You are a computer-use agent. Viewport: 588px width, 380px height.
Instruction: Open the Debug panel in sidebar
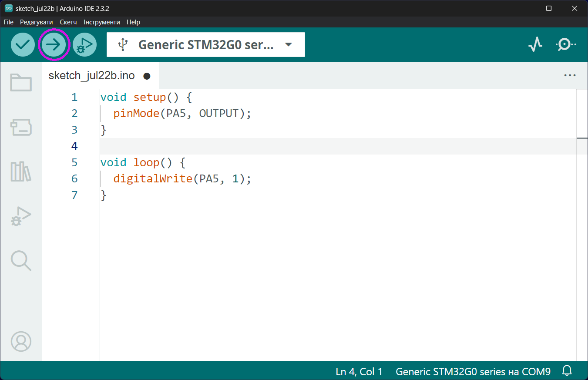point(21,216)
